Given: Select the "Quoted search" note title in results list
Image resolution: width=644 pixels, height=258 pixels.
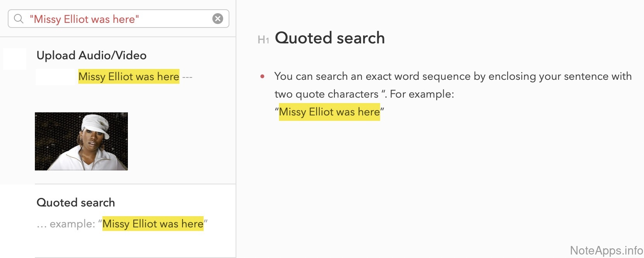Looking at the screenshot, I should coord(76,203).
